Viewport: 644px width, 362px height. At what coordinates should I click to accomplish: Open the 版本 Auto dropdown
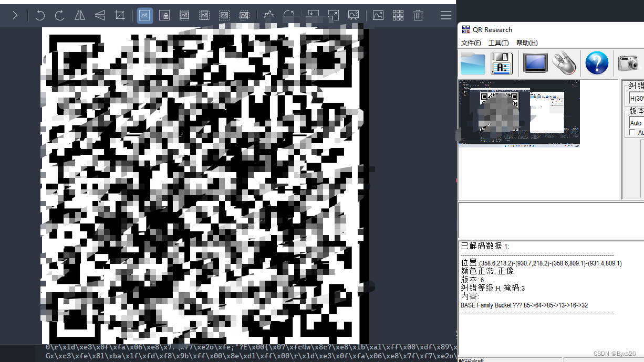point(636,123)
